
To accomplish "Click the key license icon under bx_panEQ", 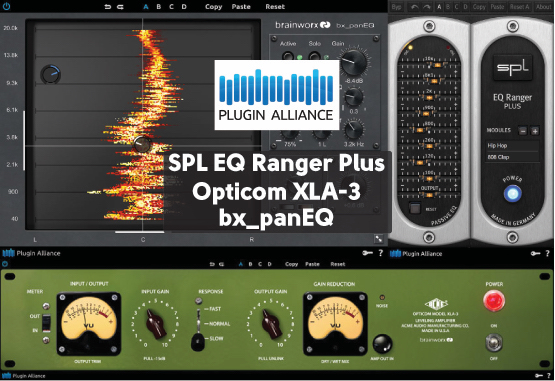I will coord(367,253).
